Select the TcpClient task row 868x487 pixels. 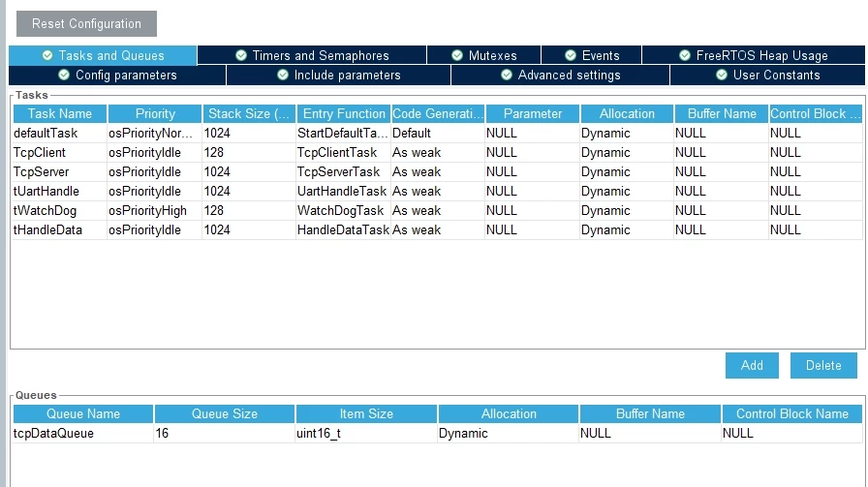point(437,152)
